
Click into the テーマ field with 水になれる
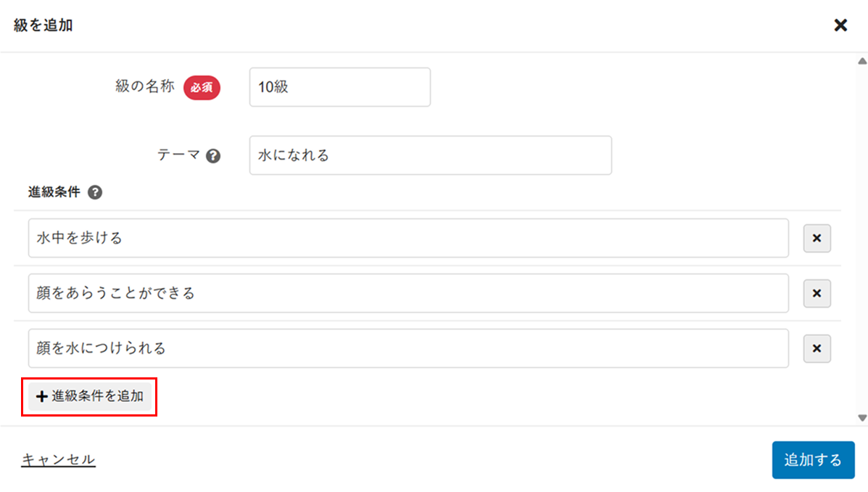point(430,155)
